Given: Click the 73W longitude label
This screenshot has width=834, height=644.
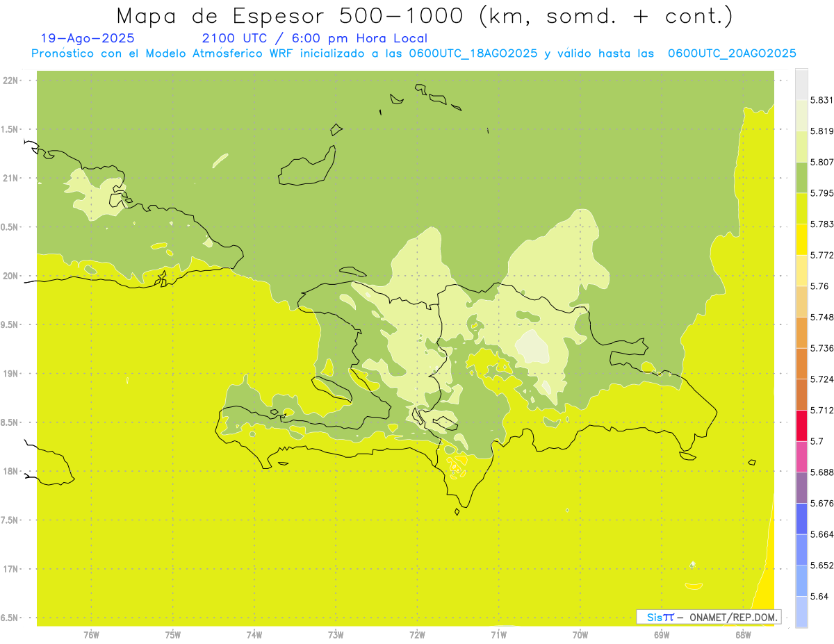Looking at the screenshot, I should tap(336, 634).
